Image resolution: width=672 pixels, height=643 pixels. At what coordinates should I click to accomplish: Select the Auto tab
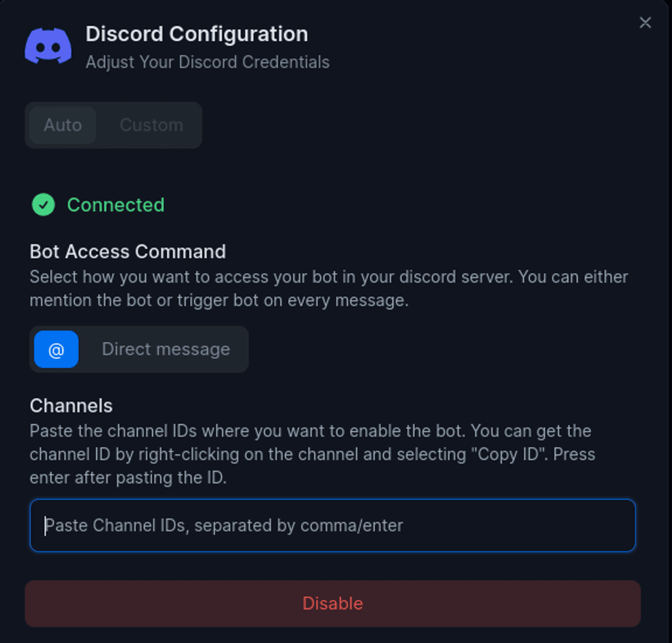[61, 125]
